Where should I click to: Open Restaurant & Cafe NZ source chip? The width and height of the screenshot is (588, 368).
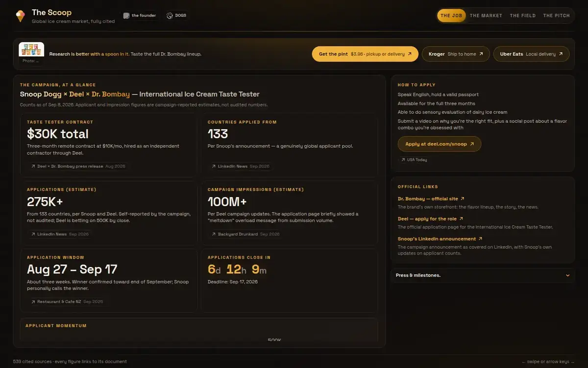(x=67, y=302)
